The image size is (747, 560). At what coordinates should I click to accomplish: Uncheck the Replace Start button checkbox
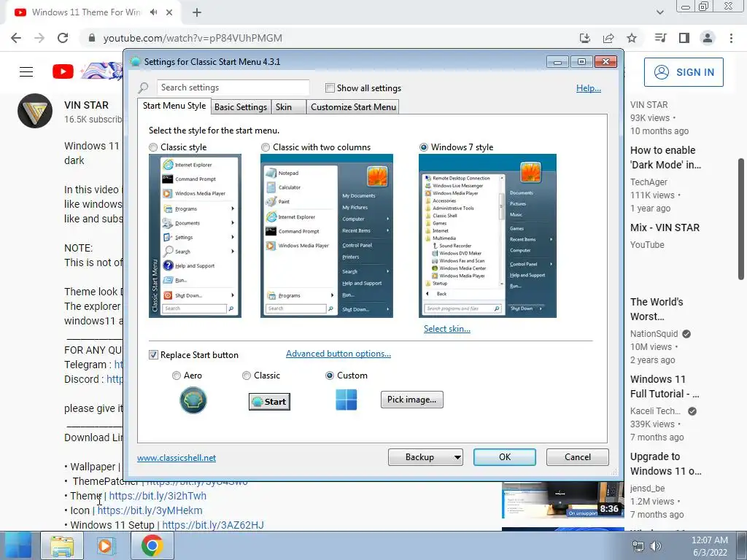(153, 355)
